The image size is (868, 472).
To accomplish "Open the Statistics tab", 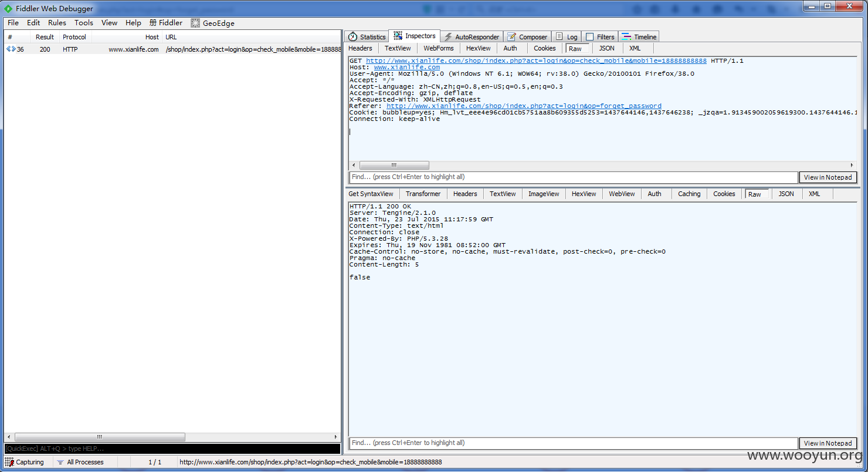I will click(x=367, y=36).
